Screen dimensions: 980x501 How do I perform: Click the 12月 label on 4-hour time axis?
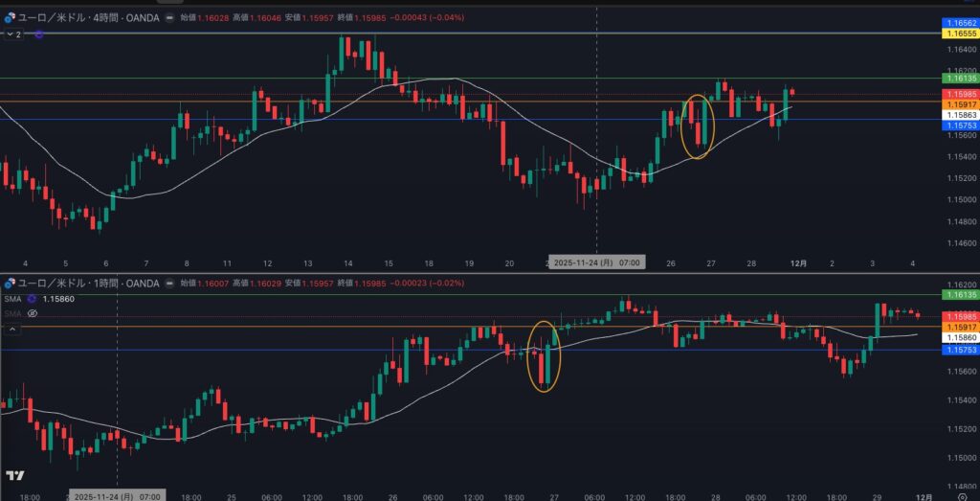coord(799,263)
